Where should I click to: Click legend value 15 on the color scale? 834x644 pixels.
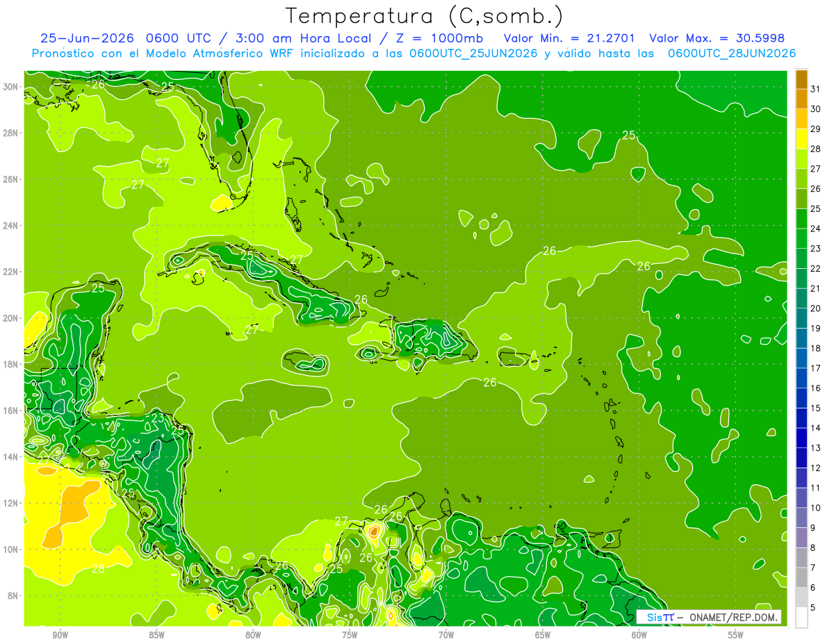point(815,408)
